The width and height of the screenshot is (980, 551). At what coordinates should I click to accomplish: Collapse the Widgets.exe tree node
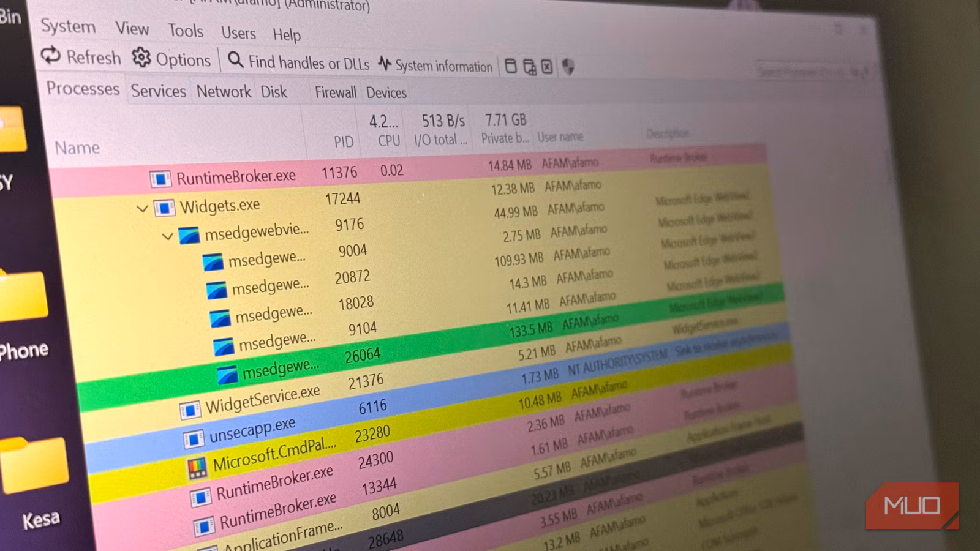click(142, 209)
